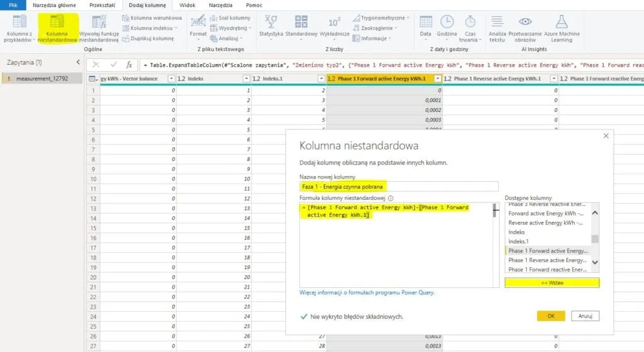Click the Wykładnicze icon
Image resolution: width=644 pixels, height=352 pixels.
click(x=334, y=22)
